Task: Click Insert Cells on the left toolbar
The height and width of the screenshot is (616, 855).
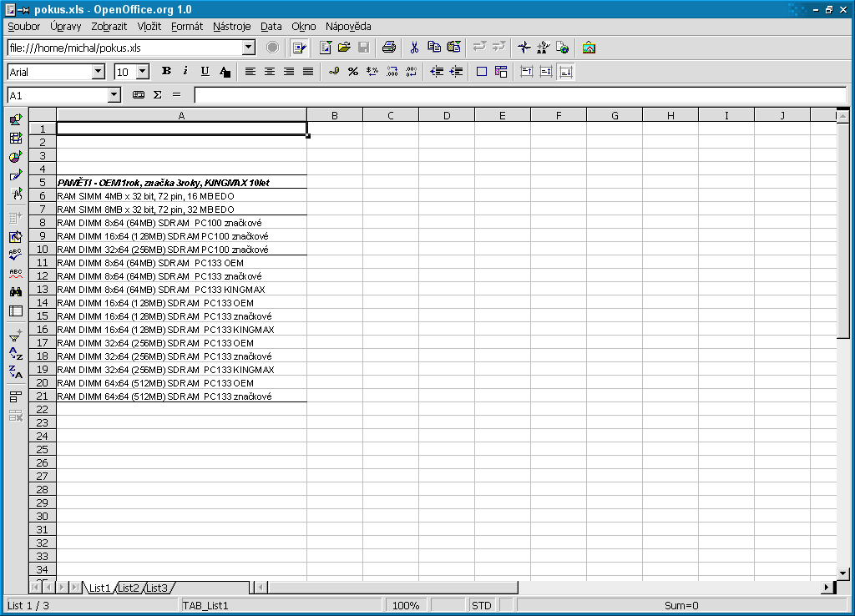Action: pos(16,139)
